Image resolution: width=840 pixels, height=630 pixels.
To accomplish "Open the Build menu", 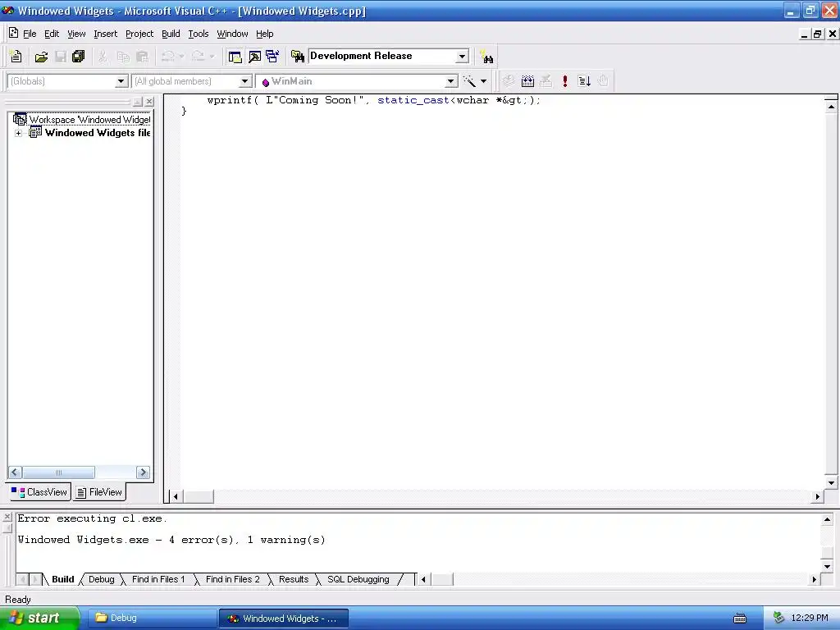I will [x=171, y=34].
